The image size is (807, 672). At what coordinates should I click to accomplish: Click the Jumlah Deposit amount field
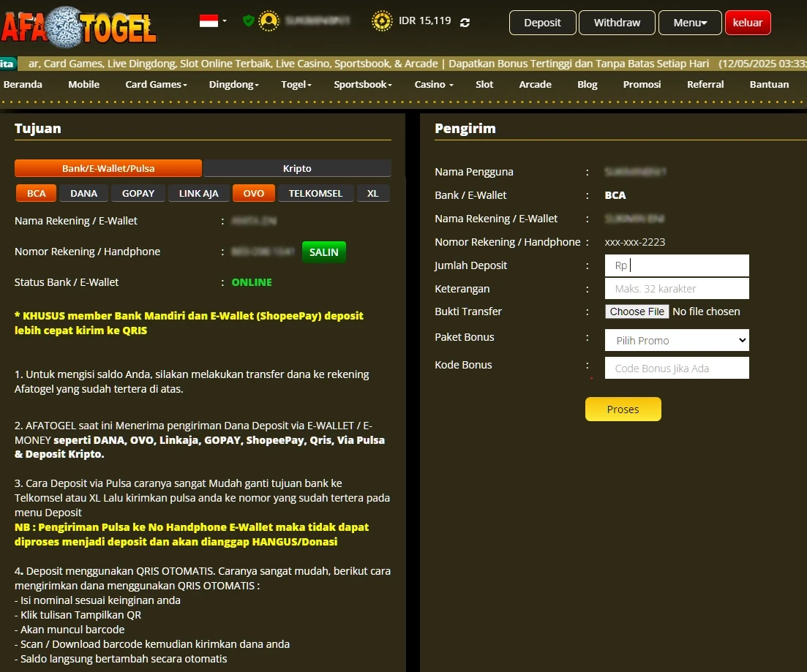pos(677,265)
